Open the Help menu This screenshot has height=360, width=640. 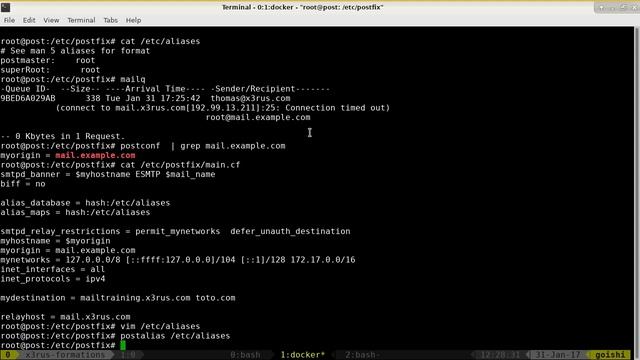(133, 20)
